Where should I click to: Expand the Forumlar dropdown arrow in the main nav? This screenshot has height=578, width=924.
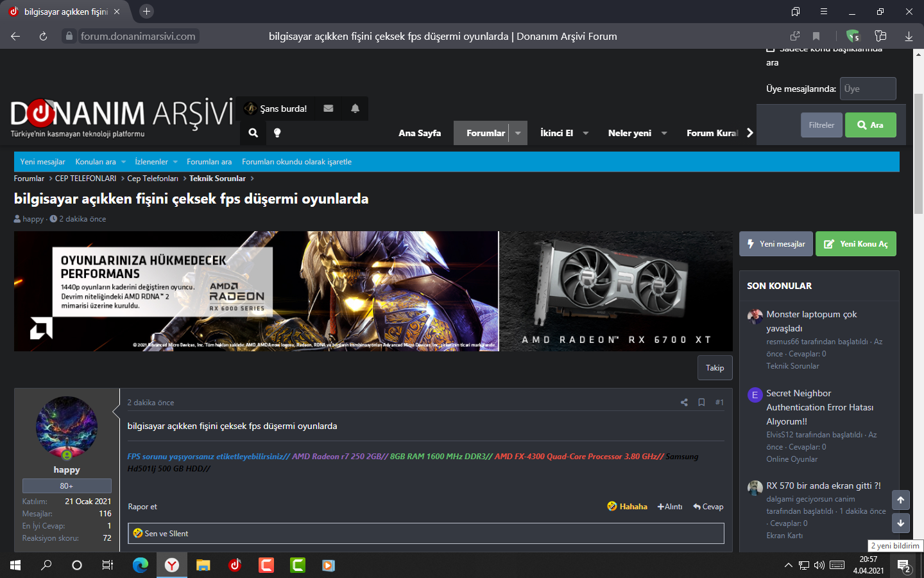coord(518,133)
